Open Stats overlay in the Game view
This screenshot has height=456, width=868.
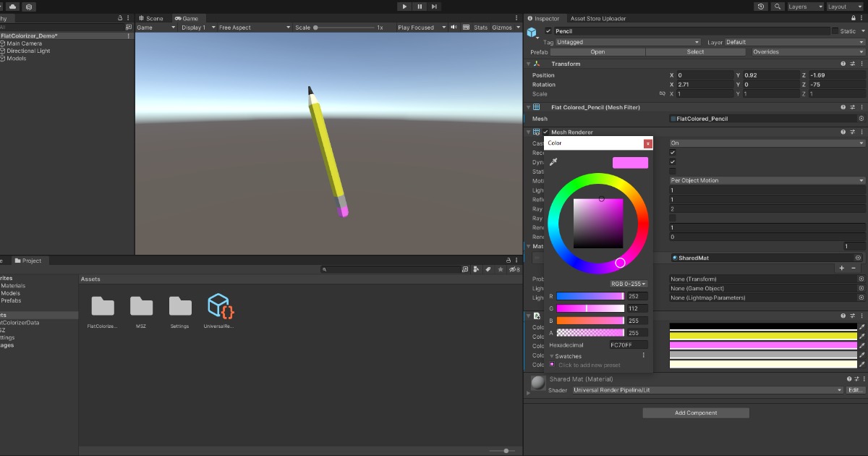click(x=480, y=28)
